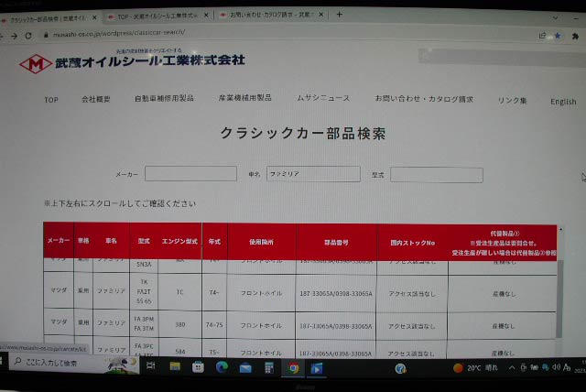Viewport: 586px width, 392px height.
Task: Close the TOP - 武蔵オイルシール工業 tab
Action: (x=206, y=16)
